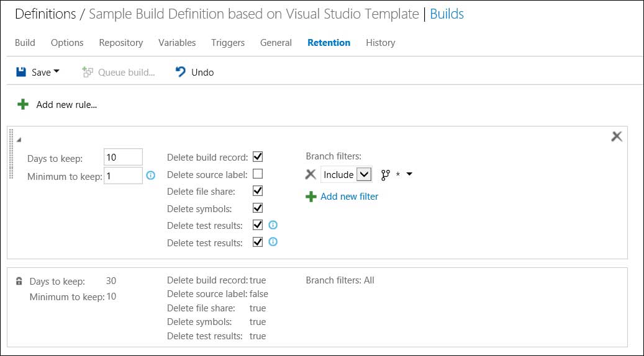Click the Undo arrow icon
The image size is (644, 356).
click(181, 72)
